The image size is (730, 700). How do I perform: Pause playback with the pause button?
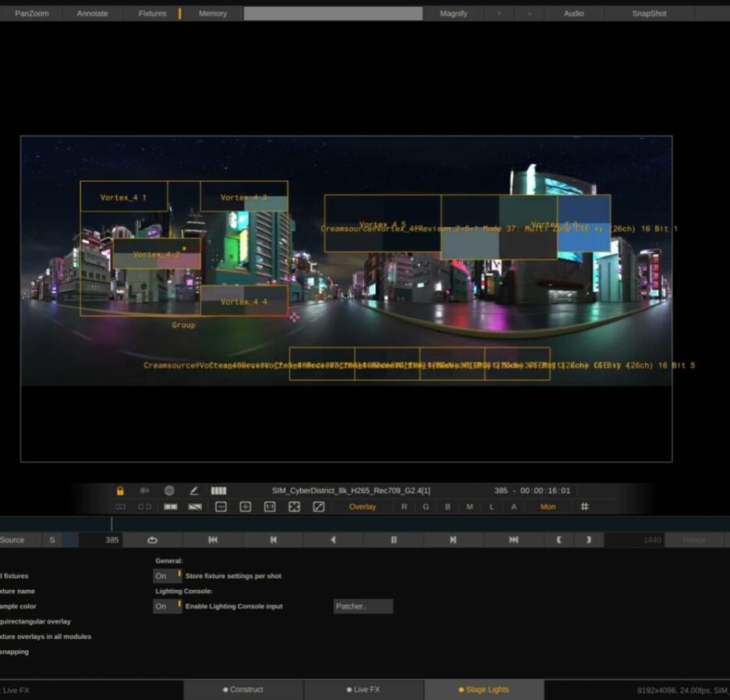tap(394, 539)
